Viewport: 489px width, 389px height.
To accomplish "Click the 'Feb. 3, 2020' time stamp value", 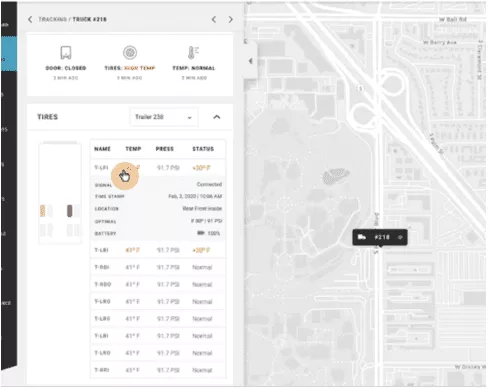I will coord(195,196).
